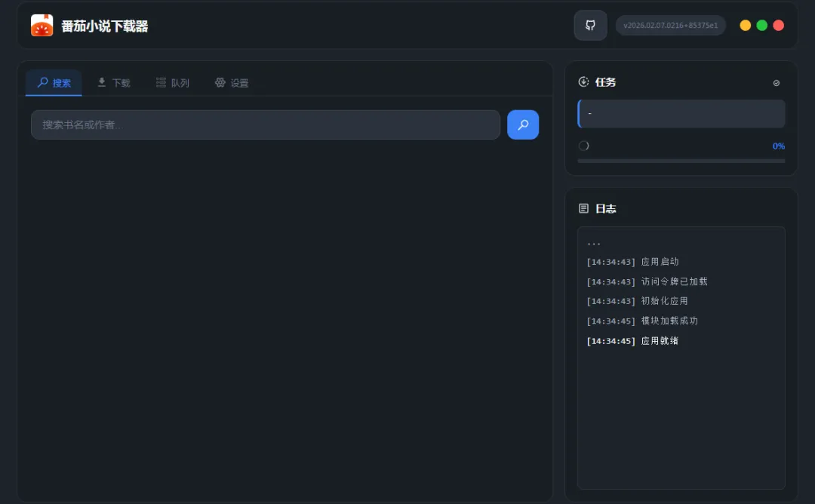
Task: Click the 模块加载成功 log entry
Action: (x=642, y=321)
